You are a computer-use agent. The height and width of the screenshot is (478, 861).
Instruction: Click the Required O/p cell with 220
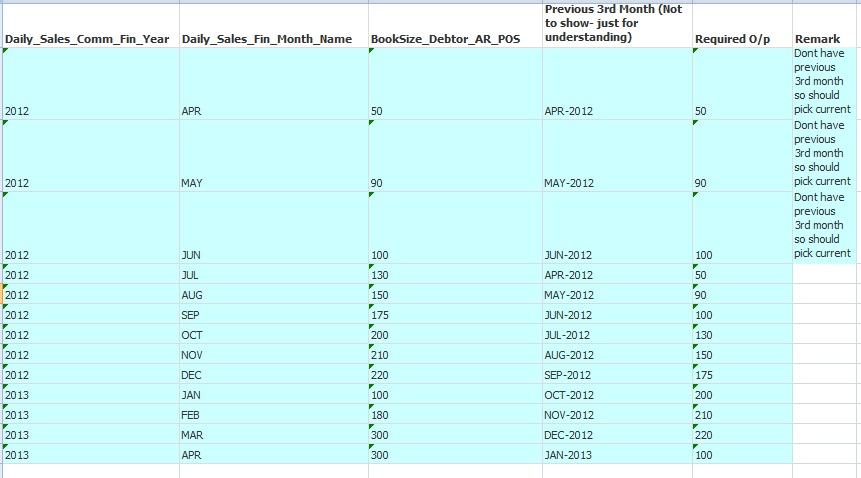point(742,434)
